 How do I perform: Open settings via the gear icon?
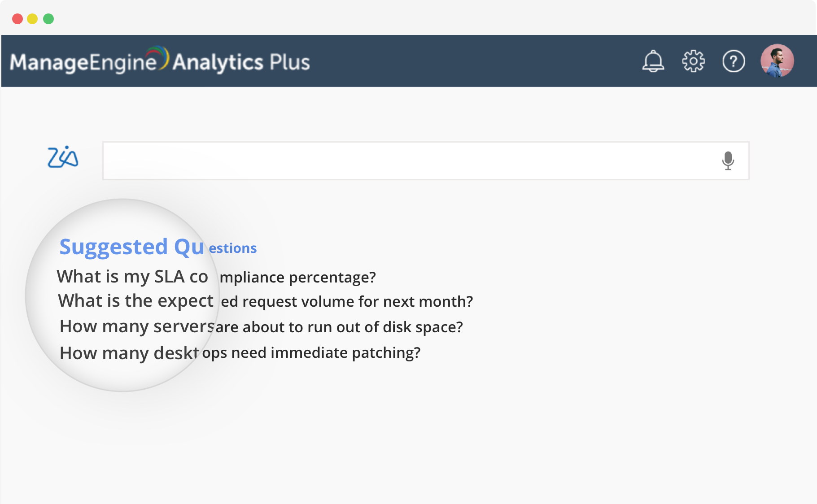click(x=693, y=61)
